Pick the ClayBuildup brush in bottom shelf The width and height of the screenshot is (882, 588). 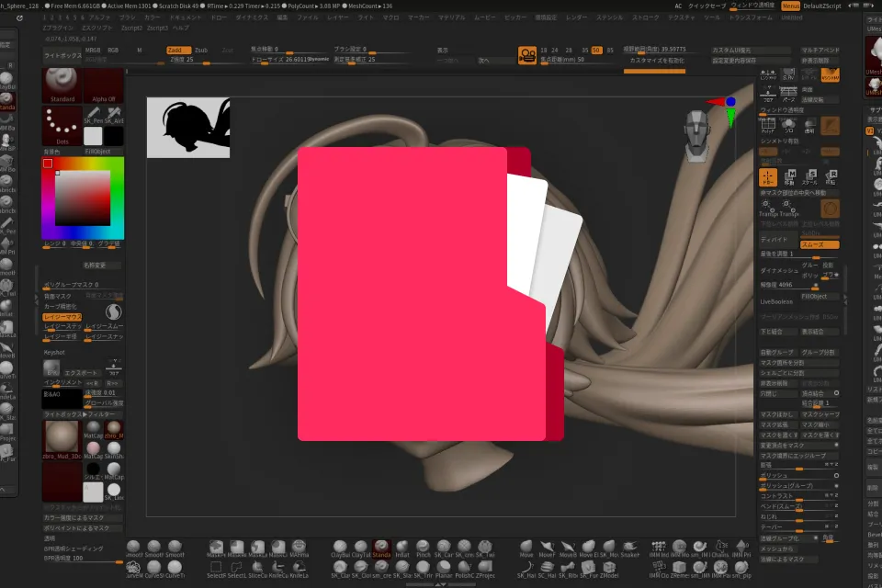coord(340,548)
